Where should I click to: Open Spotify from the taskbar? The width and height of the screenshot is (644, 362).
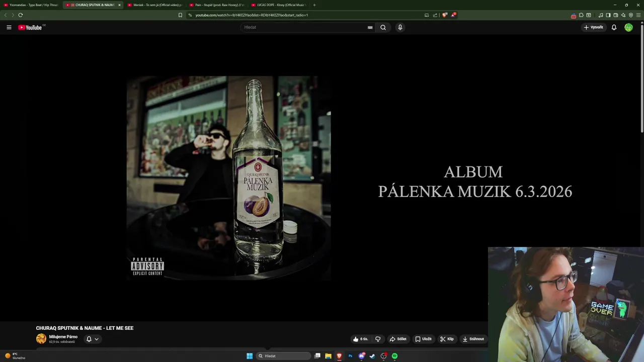[x=394, y=356]
